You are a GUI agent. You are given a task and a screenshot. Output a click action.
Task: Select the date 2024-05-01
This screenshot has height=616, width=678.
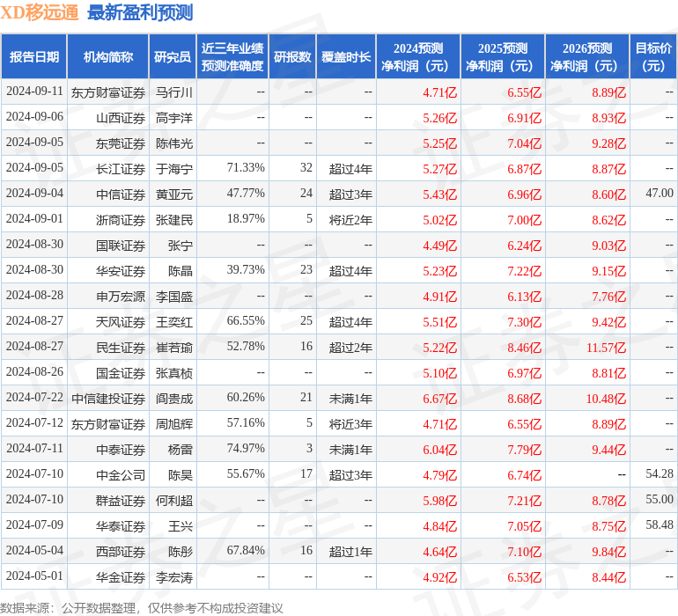pyautogui.click(x=34, y=576)
